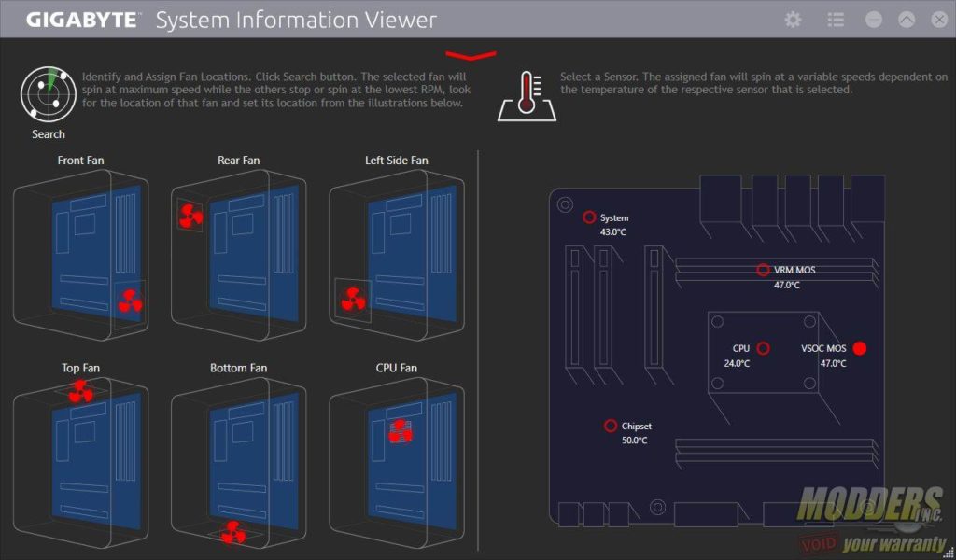Image resolution: width=956 pixels, height=560 pixels.
Task: Click the CPU 24.0°C temperature reading
Action: coord(737,364)
